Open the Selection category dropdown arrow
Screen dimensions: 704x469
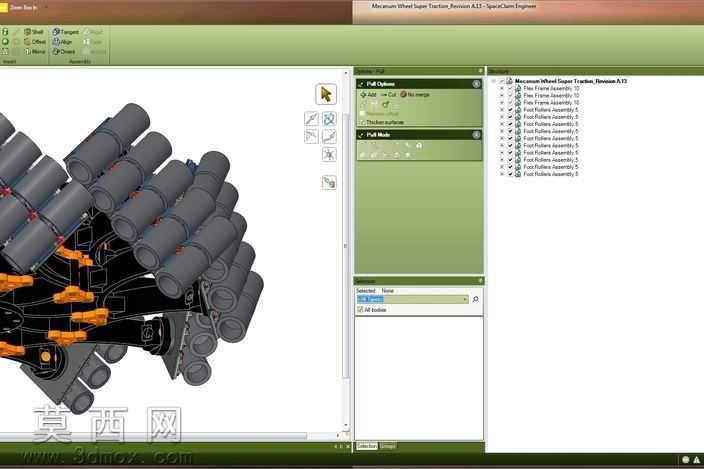(x=465, y=299)
